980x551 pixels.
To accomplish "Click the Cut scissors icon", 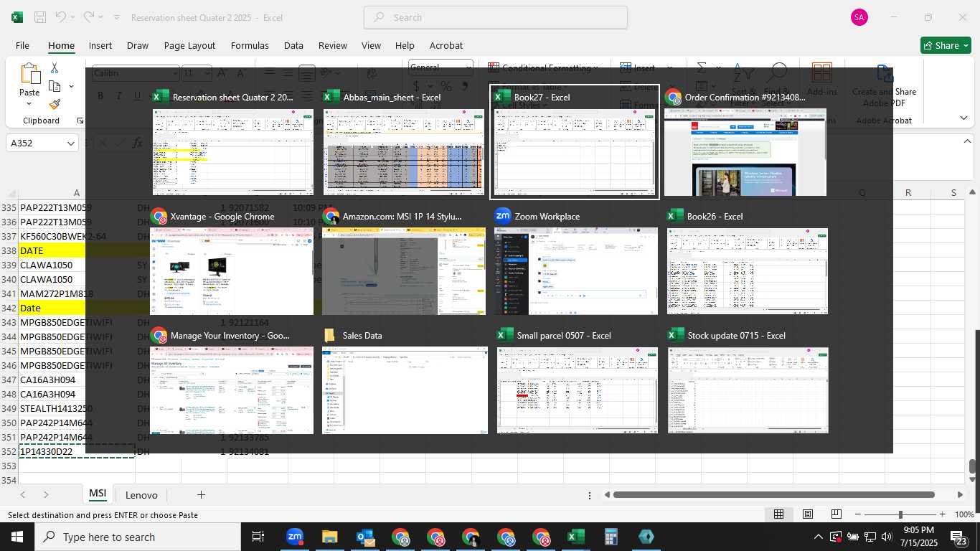I will pos(55,68).
